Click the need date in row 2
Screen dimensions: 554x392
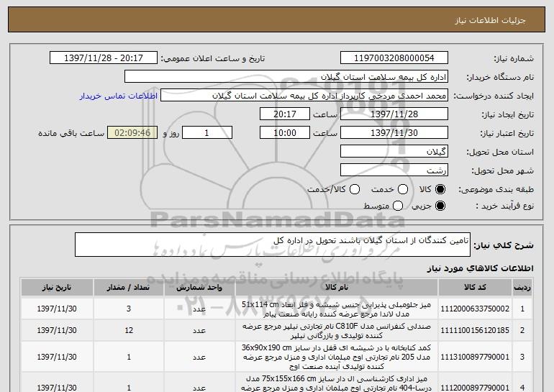click(57, 331)
